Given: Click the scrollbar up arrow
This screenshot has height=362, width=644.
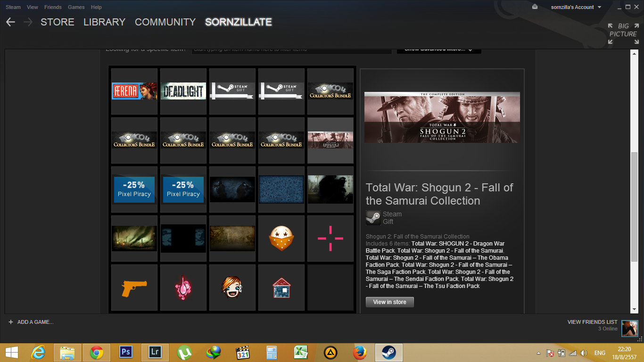Looking at the screenshot, I should pos(634,54).
